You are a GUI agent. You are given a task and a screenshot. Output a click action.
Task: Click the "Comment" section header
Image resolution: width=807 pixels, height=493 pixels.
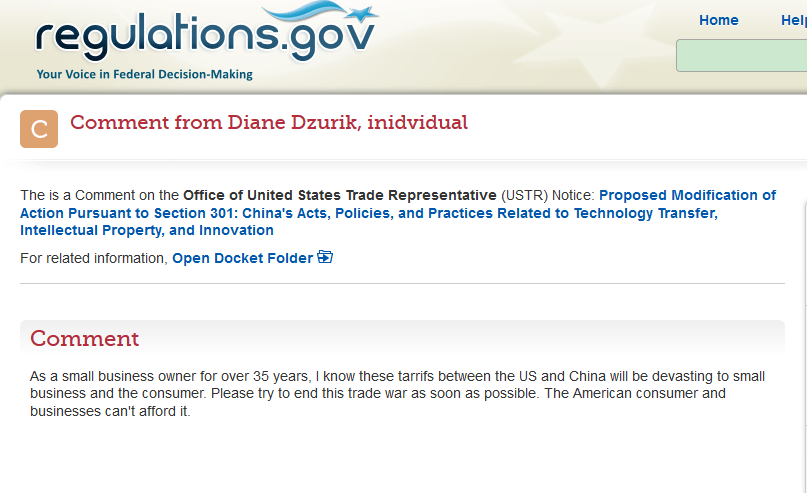[x=85, y=338]
